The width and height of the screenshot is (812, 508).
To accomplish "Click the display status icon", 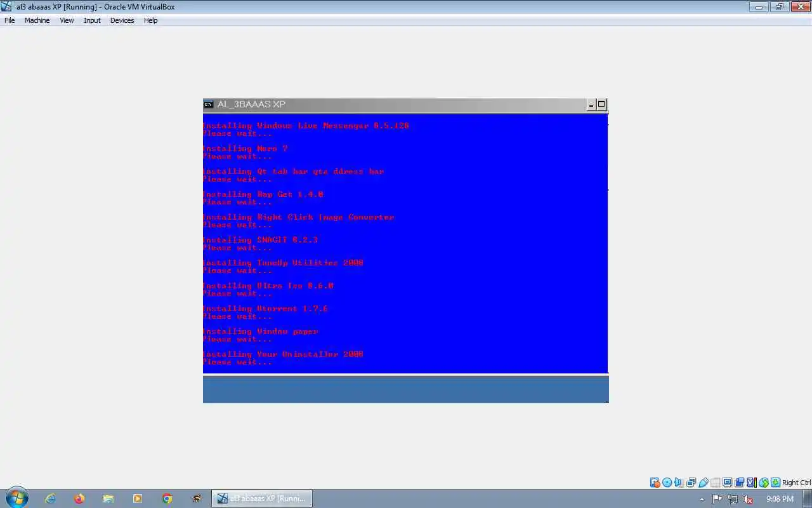I will pos(728,483).
